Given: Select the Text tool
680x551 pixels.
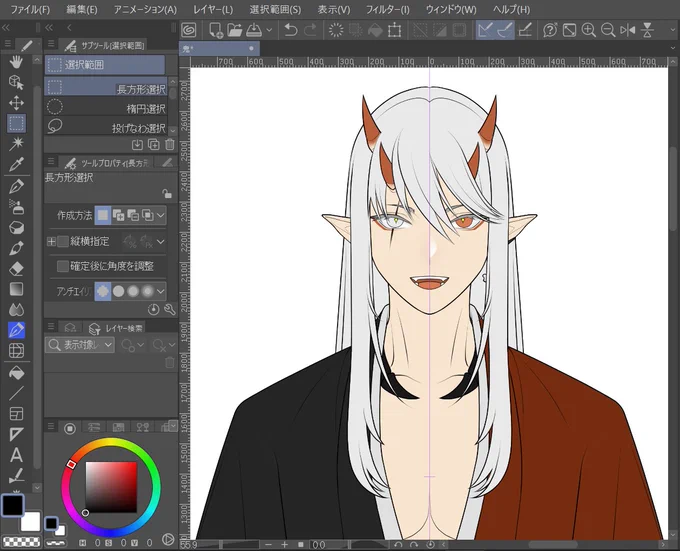Looking at the screenshot, I should click(x=16, y=455).
